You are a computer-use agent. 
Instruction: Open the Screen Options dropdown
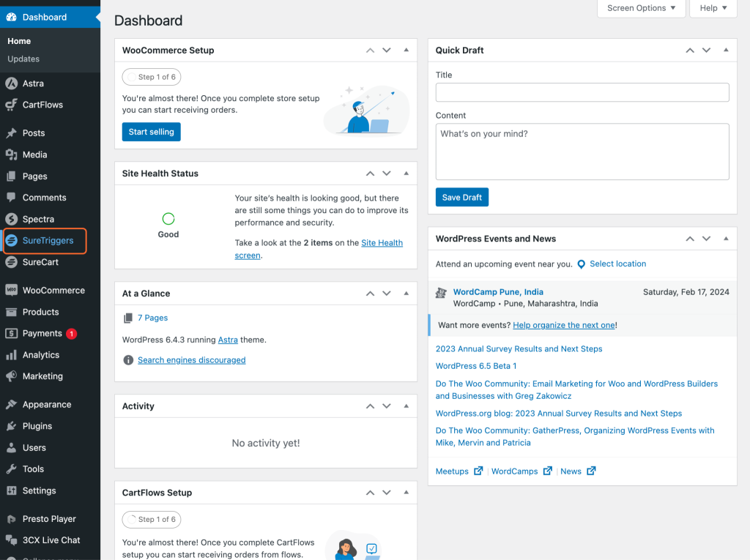(x=642, y=8)
